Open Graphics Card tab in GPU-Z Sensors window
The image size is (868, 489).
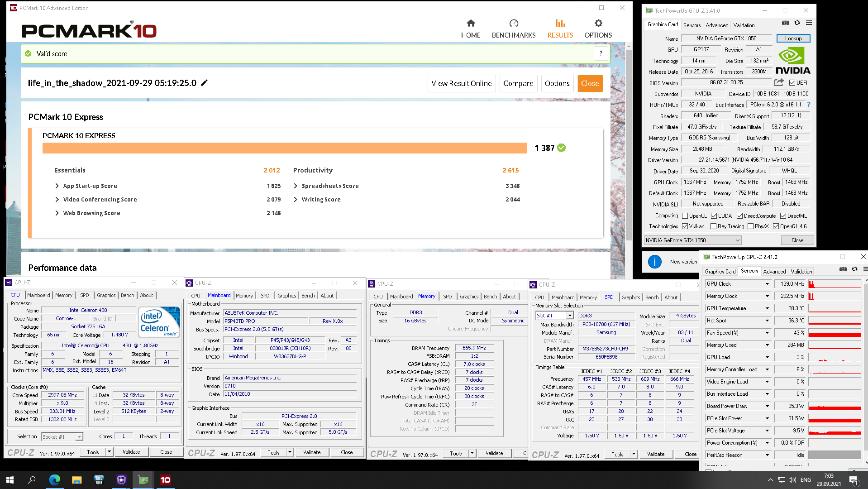720,272
